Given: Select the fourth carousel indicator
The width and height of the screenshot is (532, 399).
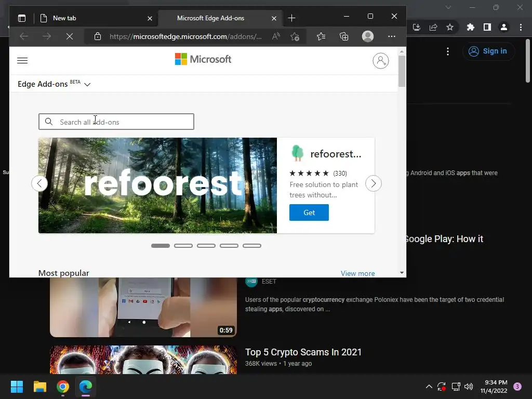Looking at the screenshot, I should tap(229, 246).
